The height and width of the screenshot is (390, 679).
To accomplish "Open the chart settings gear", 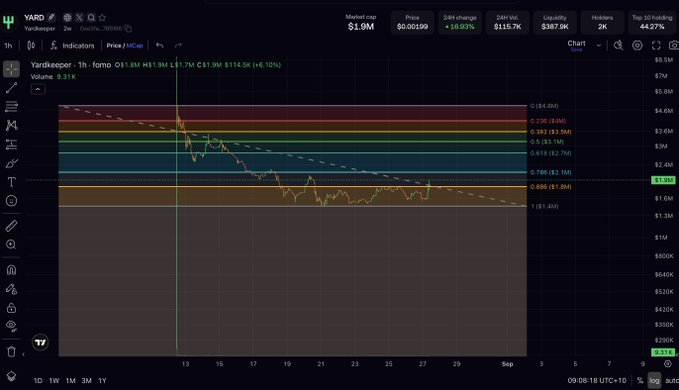I will tap(637, 45).
